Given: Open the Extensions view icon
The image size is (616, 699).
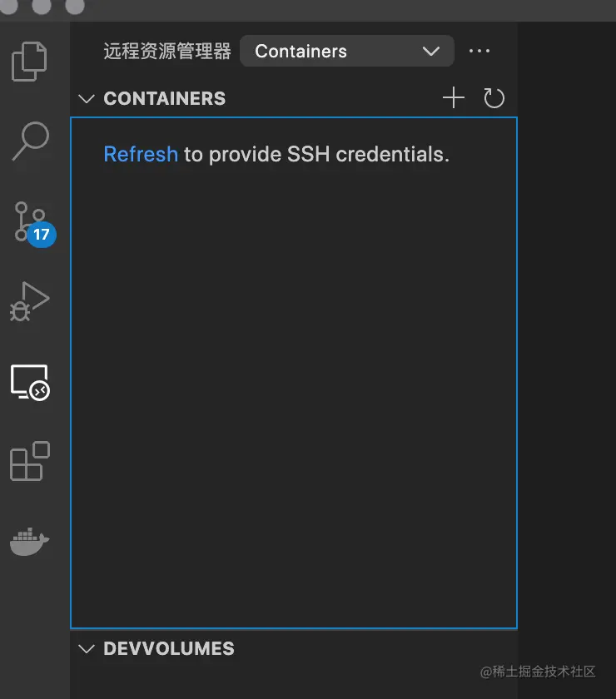Looking at the screenshot, I should [x=30, y=461].
